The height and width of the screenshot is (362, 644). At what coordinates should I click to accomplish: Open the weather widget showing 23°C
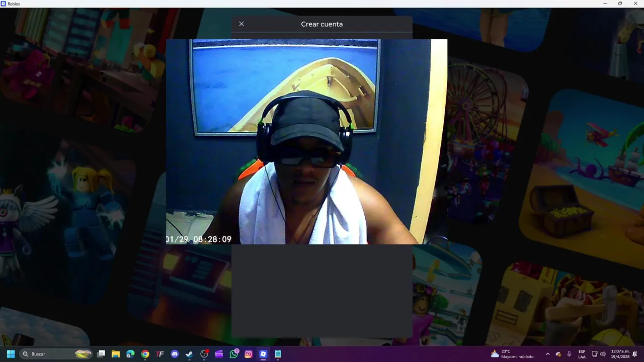[513, 354]
